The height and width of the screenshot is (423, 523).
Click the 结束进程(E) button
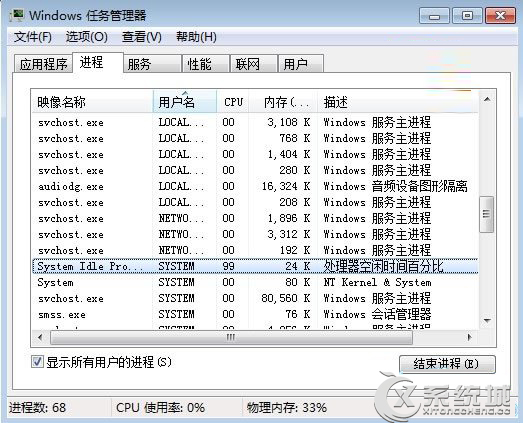tap(447, 364)
